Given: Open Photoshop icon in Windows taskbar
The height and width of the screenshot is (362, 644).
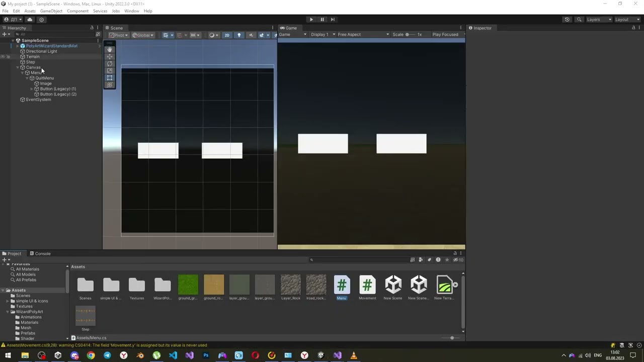Looking at the screenshot, I should click(x=206, y=355).
